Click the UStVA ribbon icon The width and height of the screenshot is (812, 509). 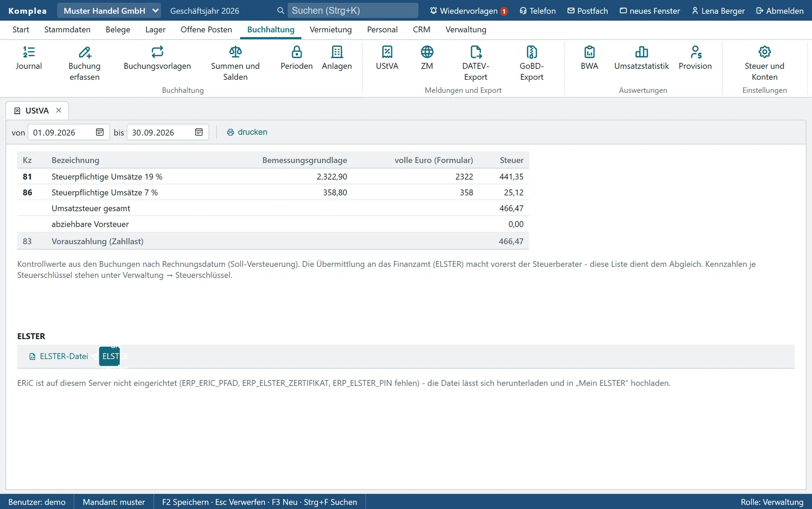387,59
